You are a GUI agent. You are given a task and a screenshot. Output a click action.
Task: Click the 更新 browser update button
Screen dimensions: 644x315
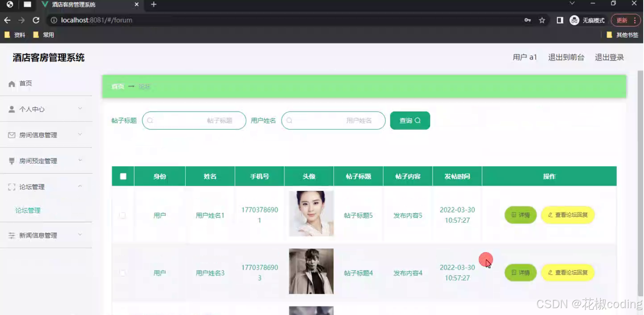[626, 20]
